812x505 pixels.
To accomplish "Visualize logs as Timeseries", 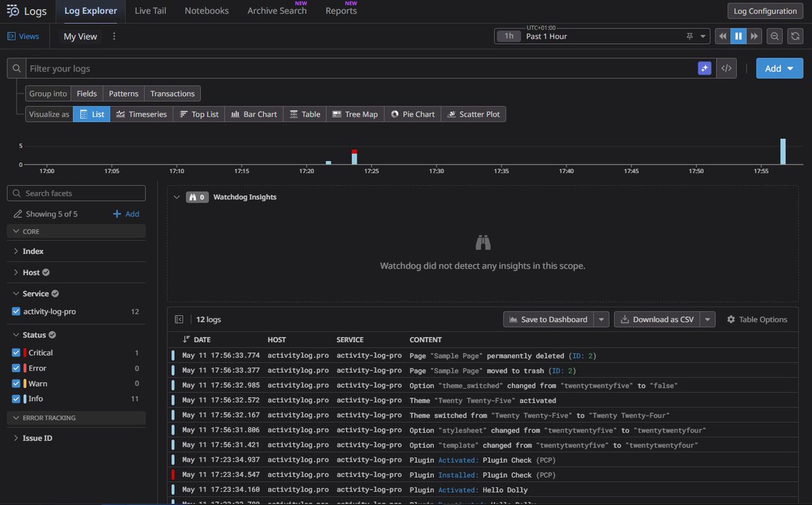I will coord(141,114).
